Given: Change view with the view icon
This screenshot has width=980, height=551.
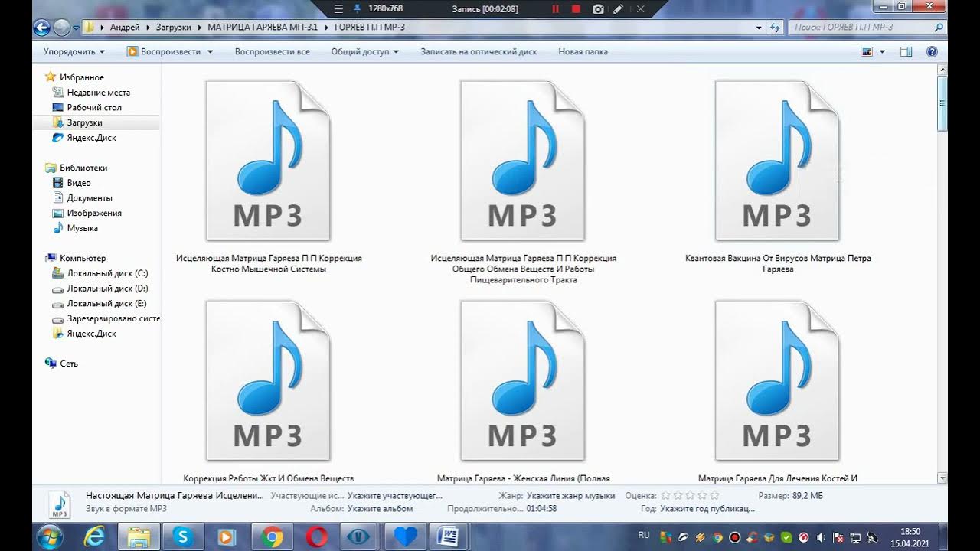Looking at the screenshot, I should (867, 52).
